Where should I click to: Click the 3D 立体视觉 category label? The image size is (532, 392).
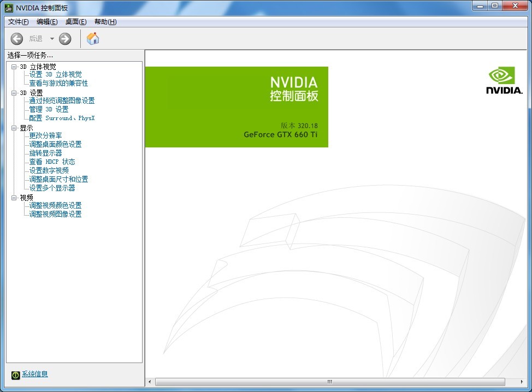pyautogui.click(x=38, y=67)
